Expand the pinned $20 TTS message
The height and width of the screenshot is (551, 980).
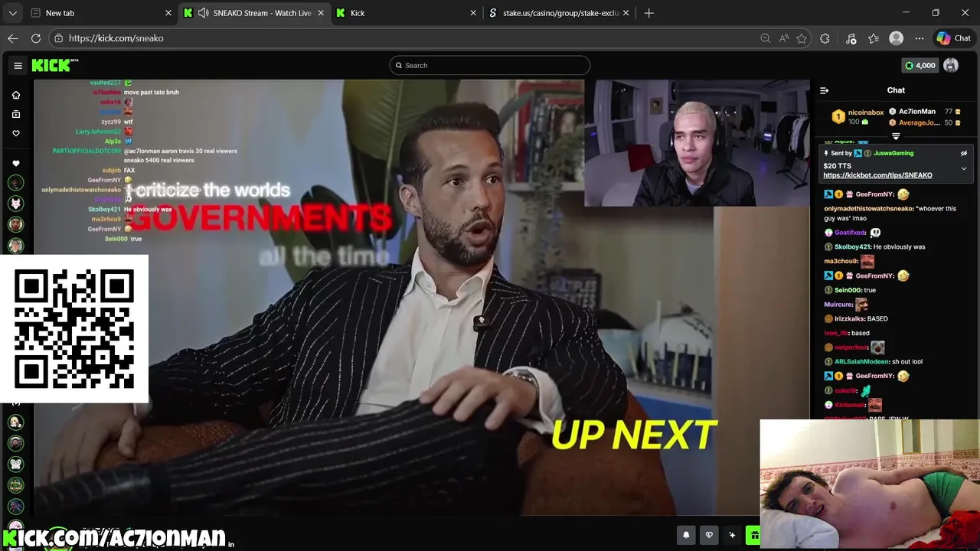(964, 168)
